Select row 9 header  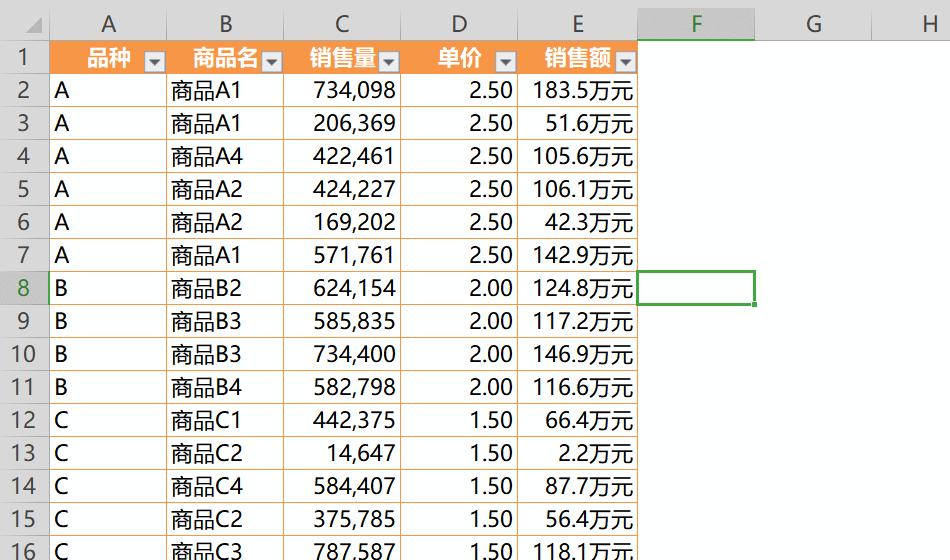point(24,321)
